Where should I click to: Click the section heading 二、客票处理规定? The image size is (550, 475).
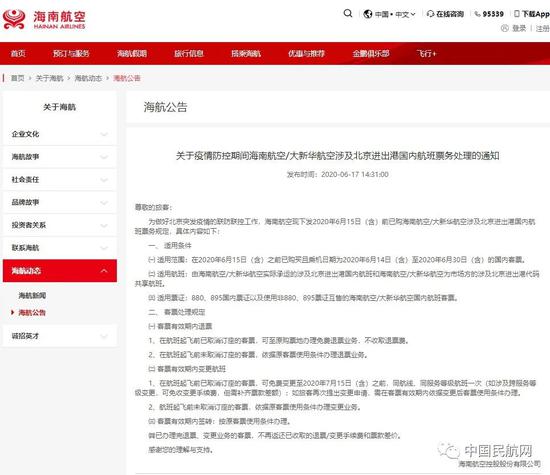(x=177, y=312)
